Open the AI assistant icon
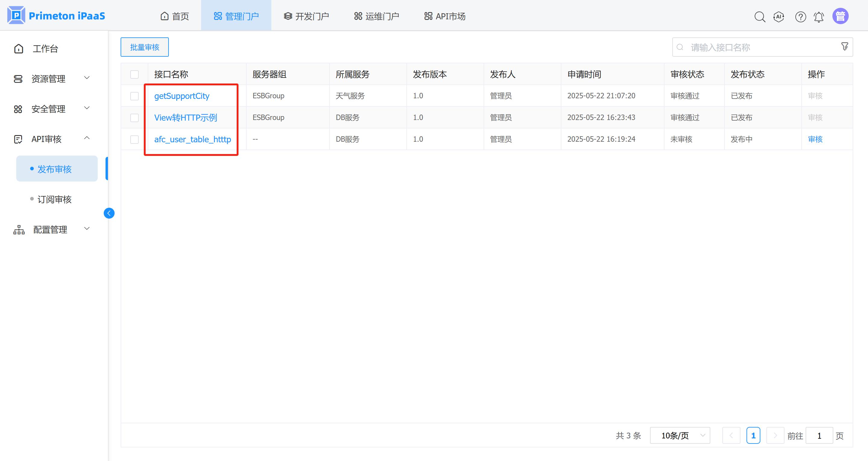Image resolution: width=868 pixels, height=461 pixels. click(x=779, y=17)
